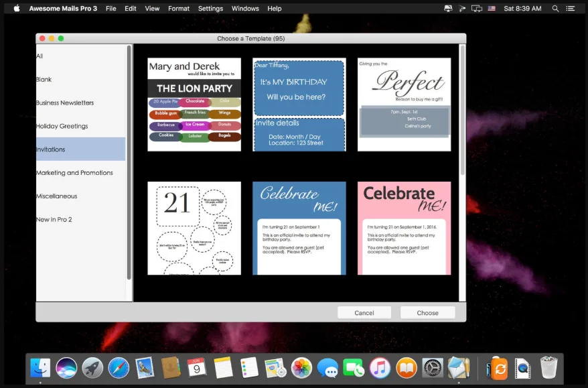Viewport: 588px width, 388px height.
Task: Click the green zoom window button
Action: point(61,38)
